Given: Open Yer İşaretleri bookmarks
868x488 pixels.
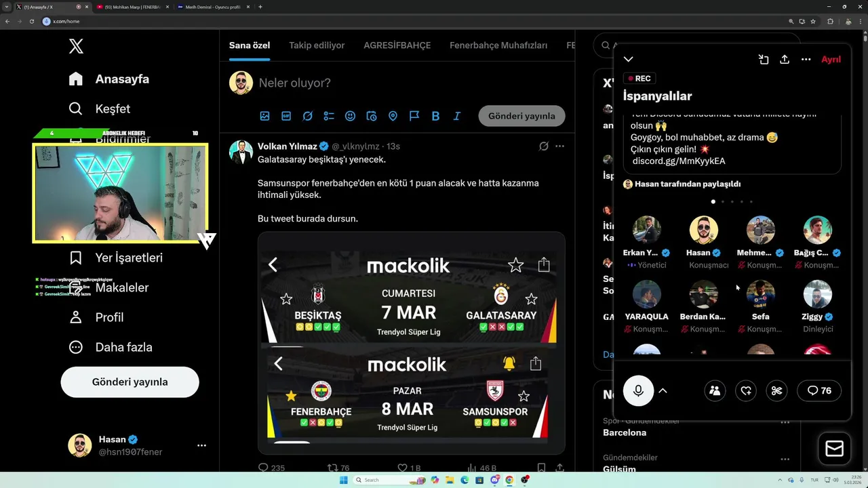Looking at the screenshot, I should (x=115, y=258).
